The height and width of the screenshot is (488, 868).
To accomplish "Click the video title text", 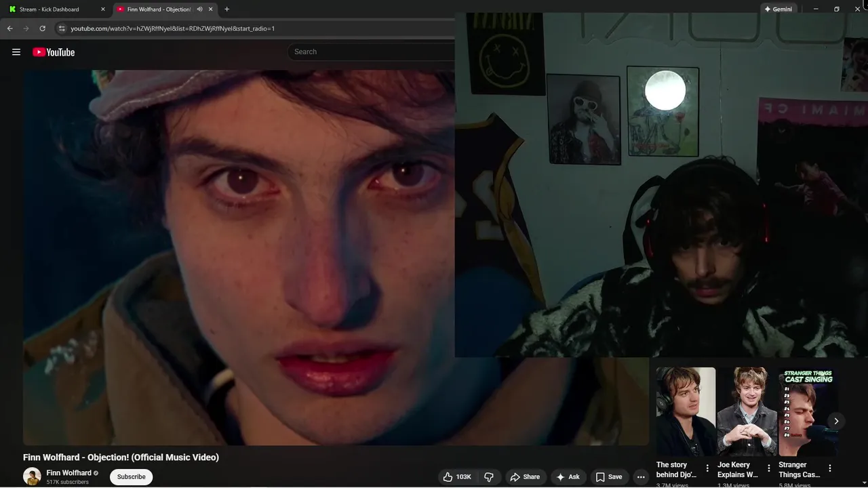I will pyautogui.click(x=121, y=457).
